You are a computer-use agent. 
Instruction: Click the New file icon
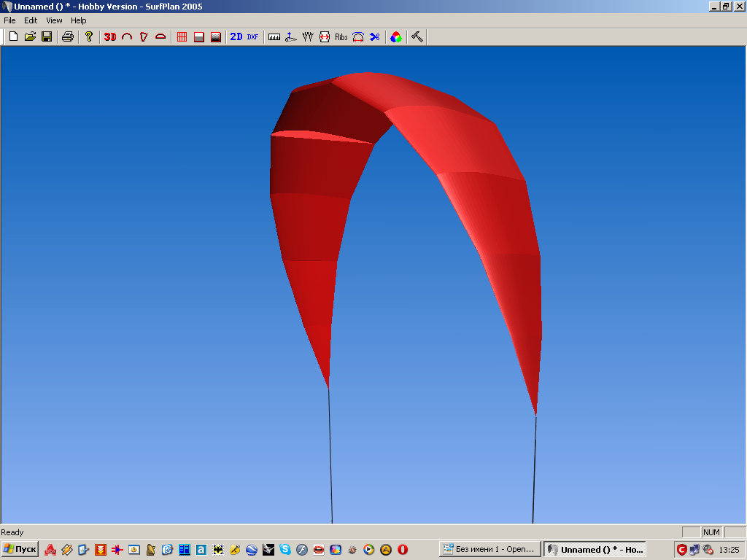tap(13, 36)
